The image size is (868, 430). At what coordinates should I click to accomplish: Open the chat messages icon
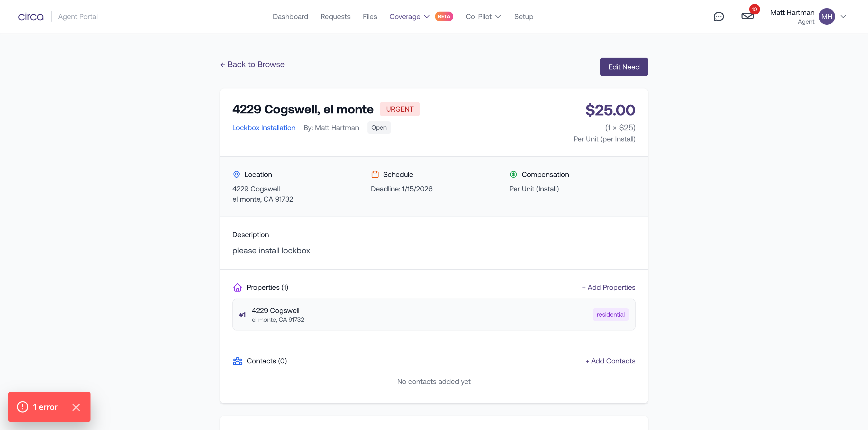pos(718,16)
